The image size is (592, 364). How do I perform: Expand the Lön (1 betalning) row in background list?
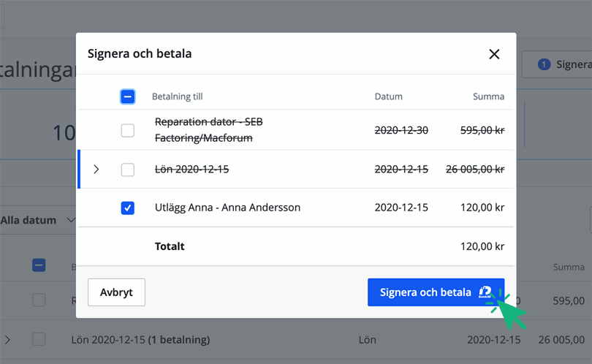coord(7,340)
